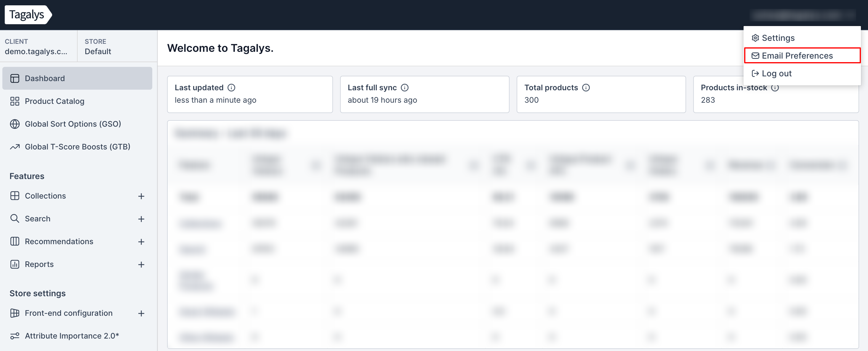
Task: Click the total products value 300
Action: coord(531,100)
